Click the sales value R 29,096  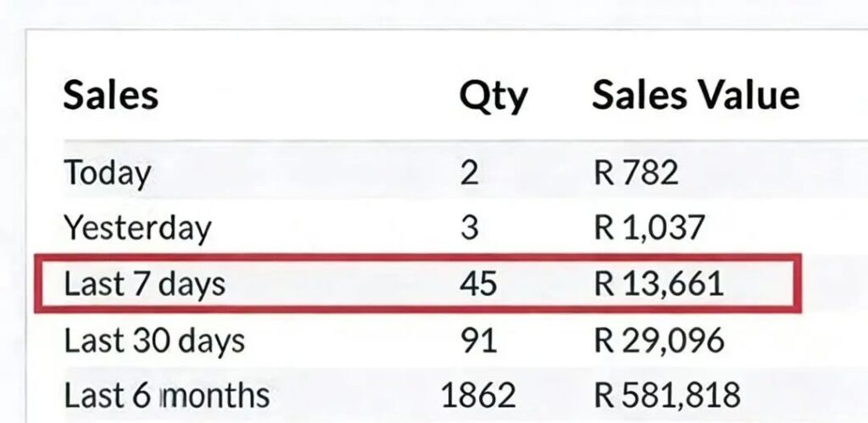(x=659, y=341)
